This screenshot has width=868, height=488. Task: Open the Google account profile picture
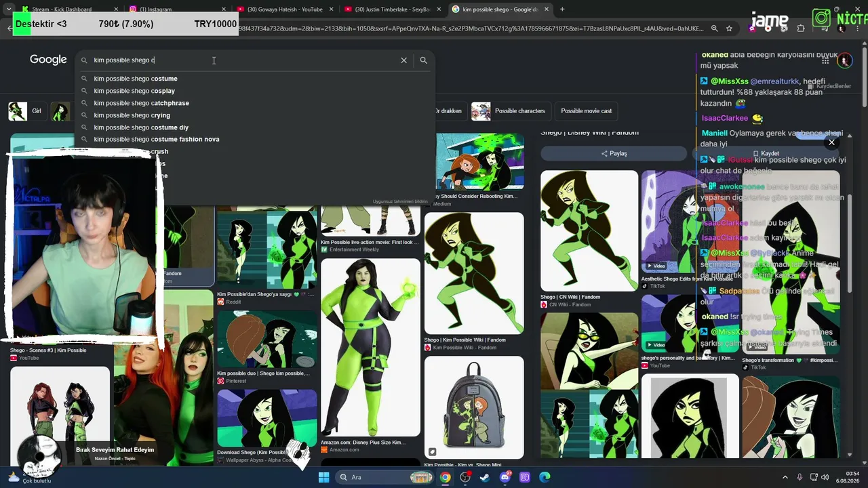pyautogui.click(x=844, y=60)
